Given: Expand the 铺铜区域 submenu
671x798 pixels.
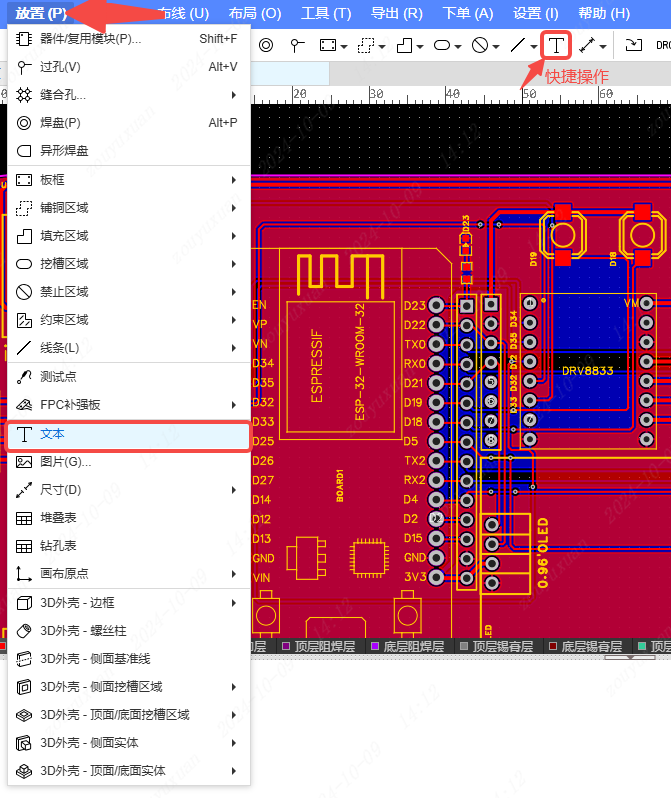Looking at the screenshot, I should pos(129,208).
